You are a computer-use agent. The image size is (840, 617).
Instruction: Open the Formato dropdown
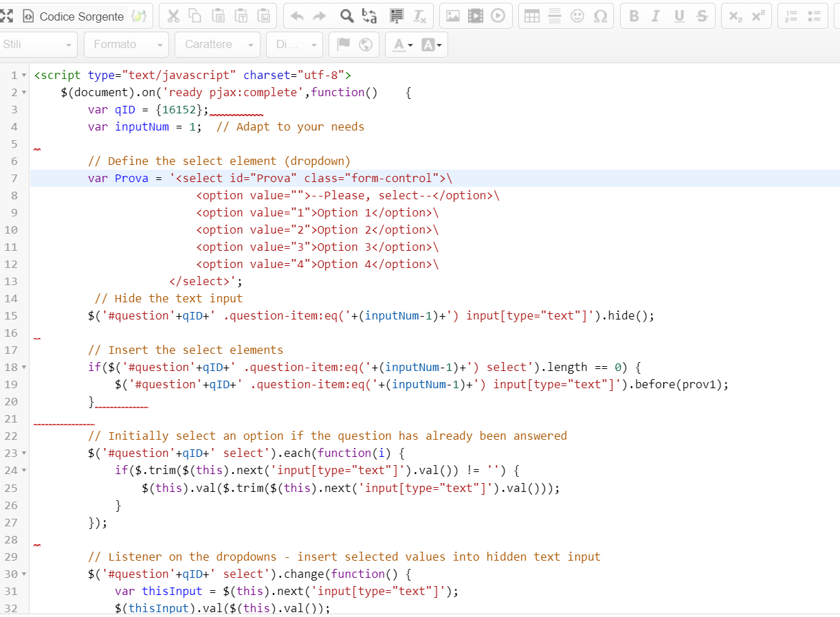click(126, 45)
